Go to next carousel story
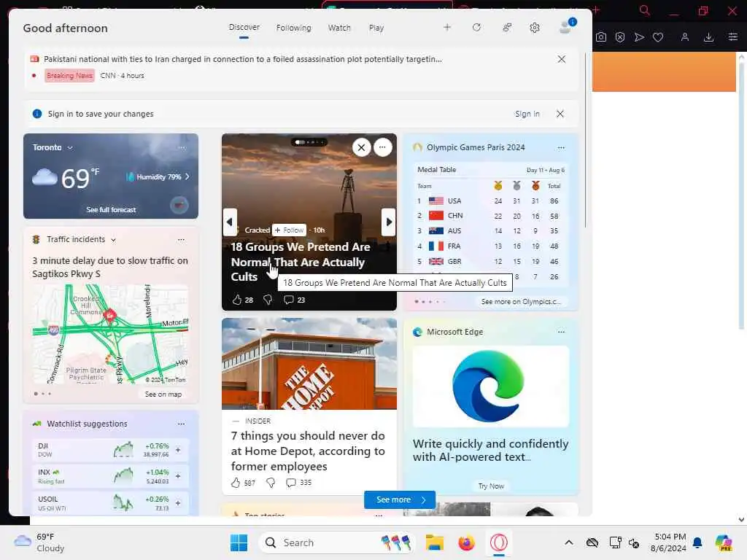 coord(389,222)
